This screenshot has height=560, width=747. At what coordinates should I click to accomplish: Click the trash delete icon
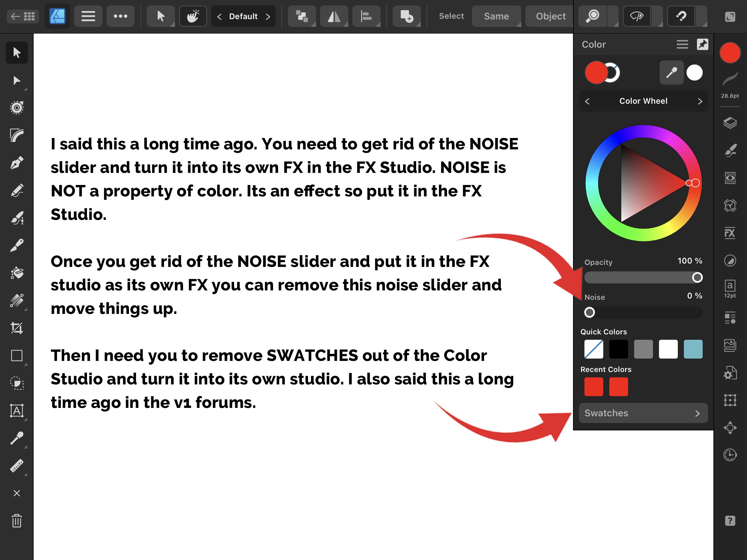[16, 521]
